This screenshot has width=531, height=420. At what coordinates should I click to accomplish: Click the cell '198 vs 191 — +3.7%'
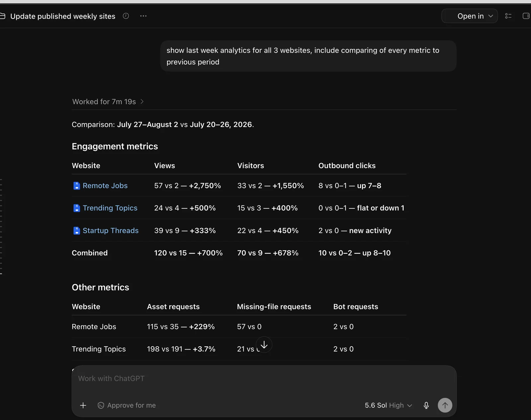[181, 349]
